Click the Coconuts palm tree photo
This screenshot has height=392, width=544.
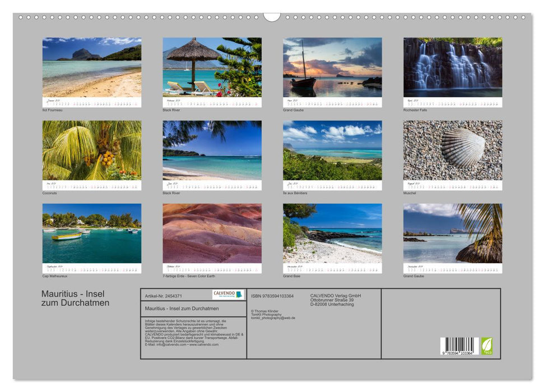[91, 150]
